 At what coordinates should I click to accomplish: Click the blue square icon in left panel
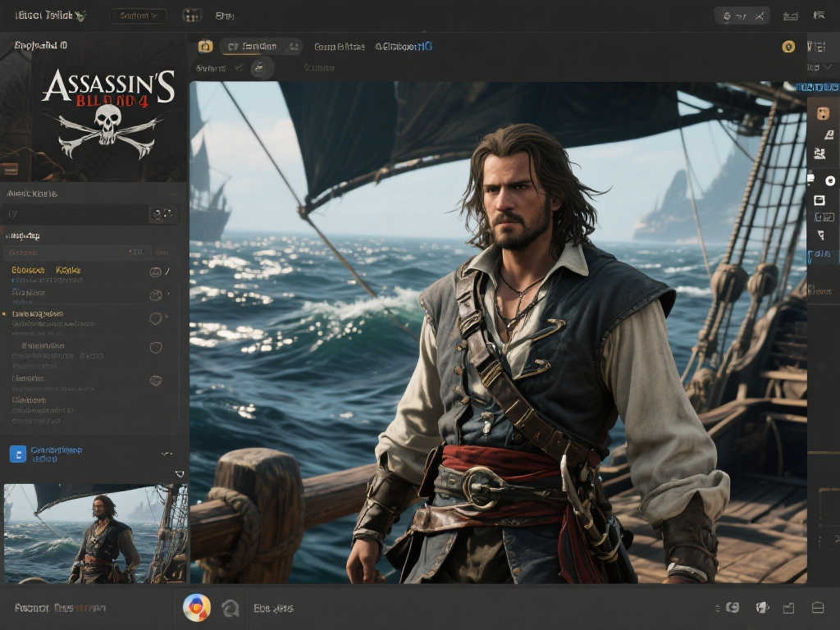17,454
